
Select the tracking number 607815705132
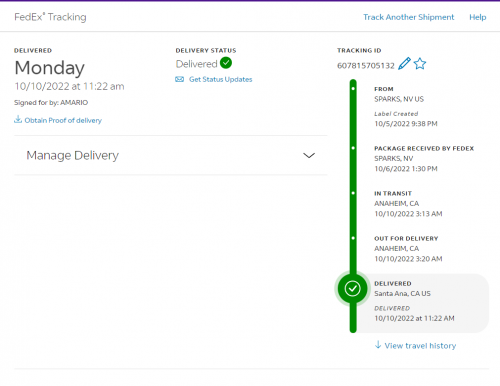click(366, 66)
